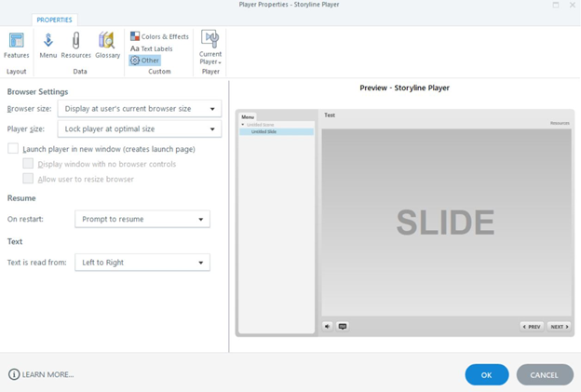Close the Player Properties window

[x=572, y=5]
